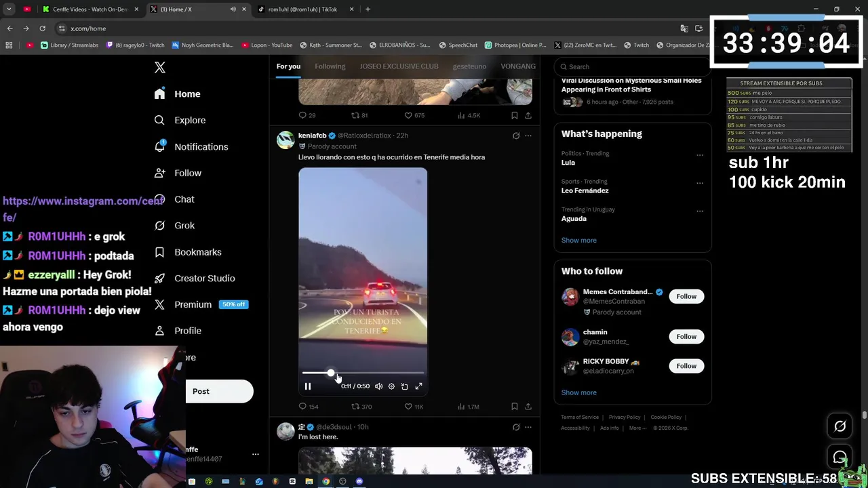Open Profile from the sidebar
868x488 pixels.
[x=178, y=331]
